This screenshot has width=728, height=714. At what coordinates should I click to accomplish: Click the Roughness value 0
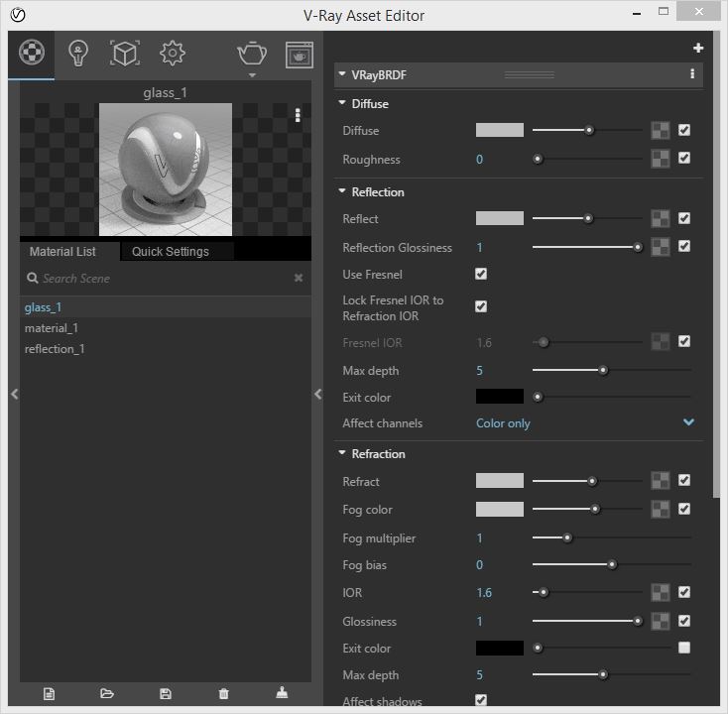coord(479,160)
